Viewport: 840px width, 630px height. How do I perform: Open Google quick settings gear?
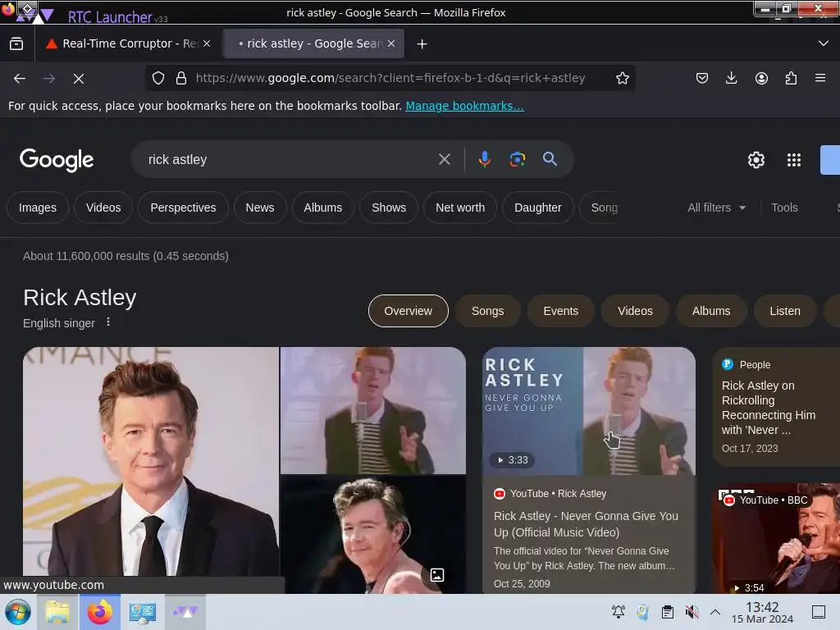tap(756, 160)
